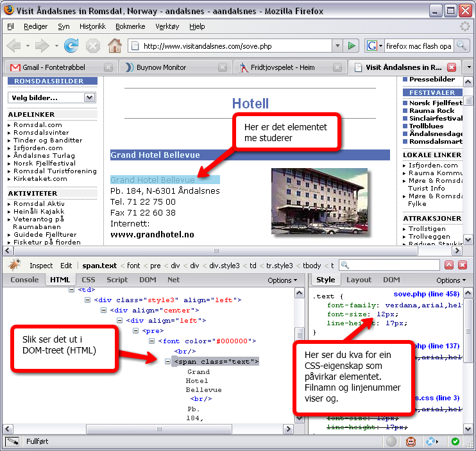The width and height of the screenshot is (476, 451).
Task: Open sove.php (line 458) source link
Action: tap(426, 294)
